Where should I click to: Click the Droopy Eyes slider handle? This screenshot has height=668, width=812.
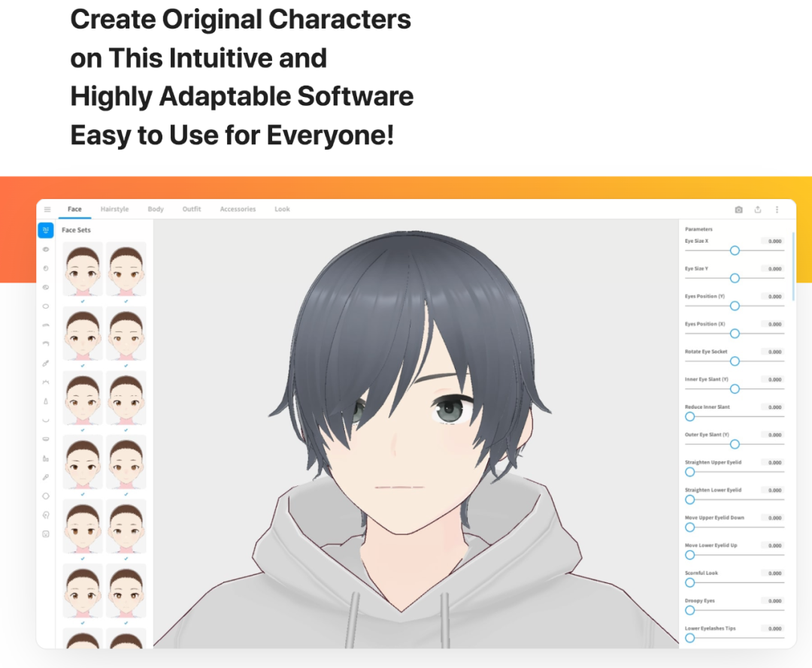pyautogui.click(x=689, y=611)
